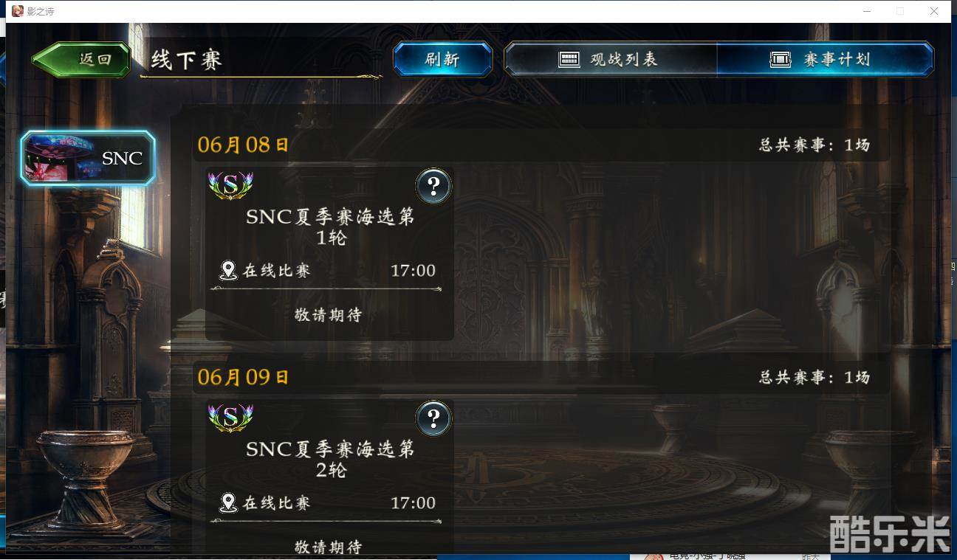
Task: Open SNC夏季赛海选第1轮 event card title
Action: pyautogui.click(x=330, y=227)
